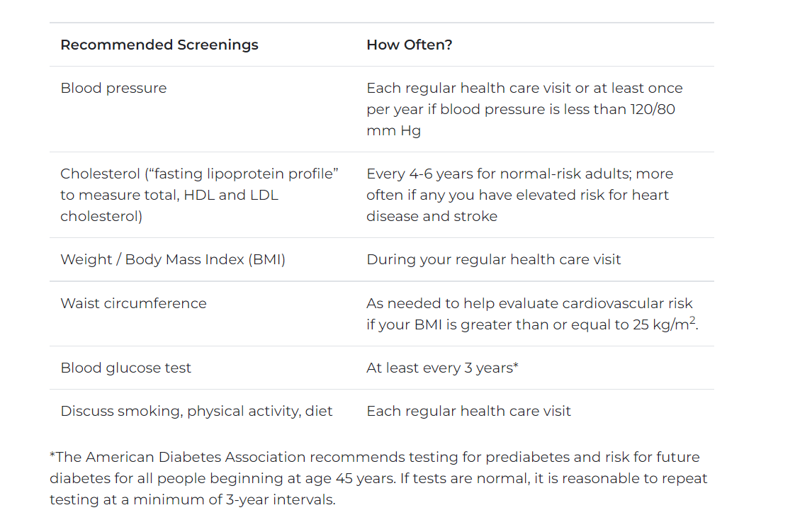Select the Cholesterol fasting lipoprotein profile cell

pyautogui.click(x=199, y=195)
